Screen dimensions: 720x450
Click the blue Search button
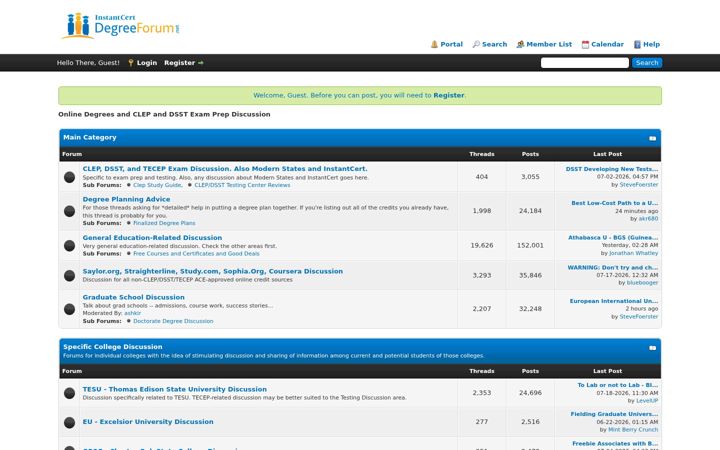tap(647, 63)
